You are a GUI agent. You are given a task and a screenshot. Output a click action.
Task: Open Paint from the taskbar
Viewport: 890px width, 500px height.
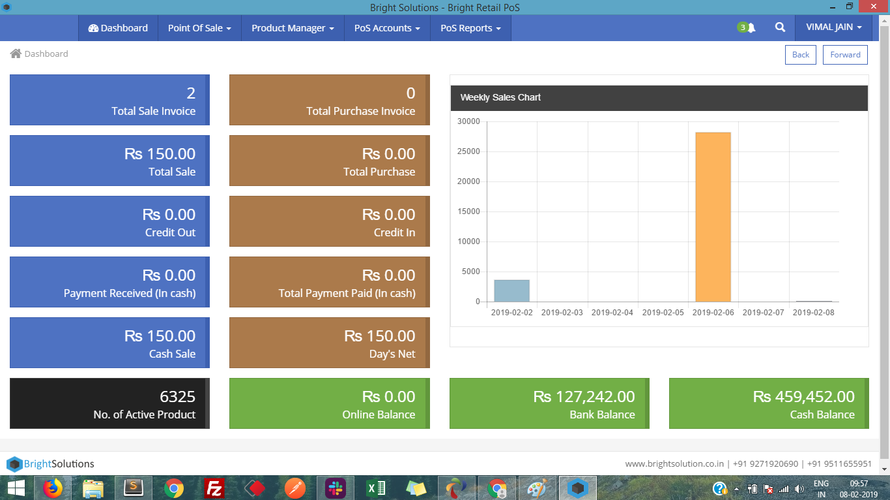click(537, 488)
